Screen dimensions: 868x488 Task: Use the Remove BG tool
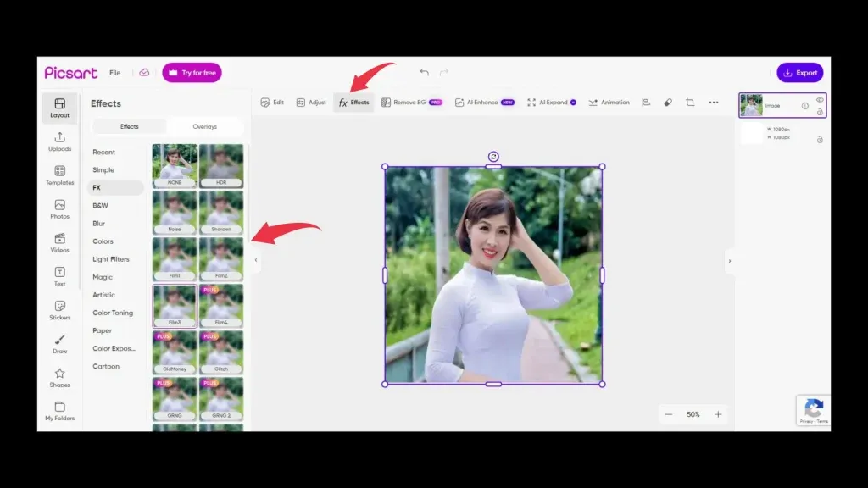coord(412,103)
